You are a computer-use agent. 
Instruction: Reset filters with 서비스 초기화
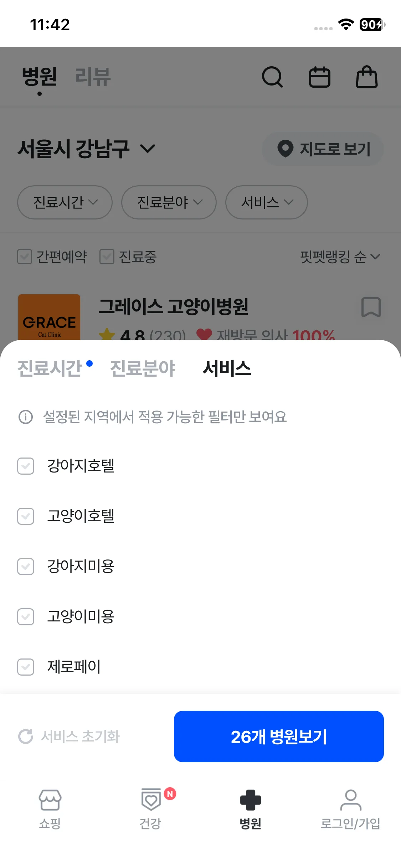pyautogui.click(x=70, y=736)
